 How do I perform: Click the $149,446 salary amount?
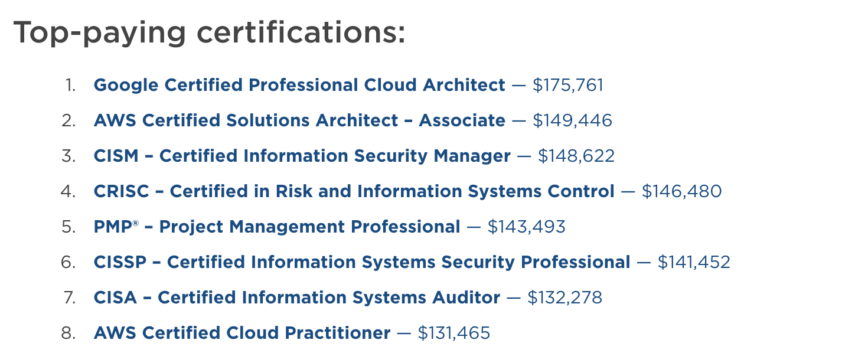coord(572,121)
